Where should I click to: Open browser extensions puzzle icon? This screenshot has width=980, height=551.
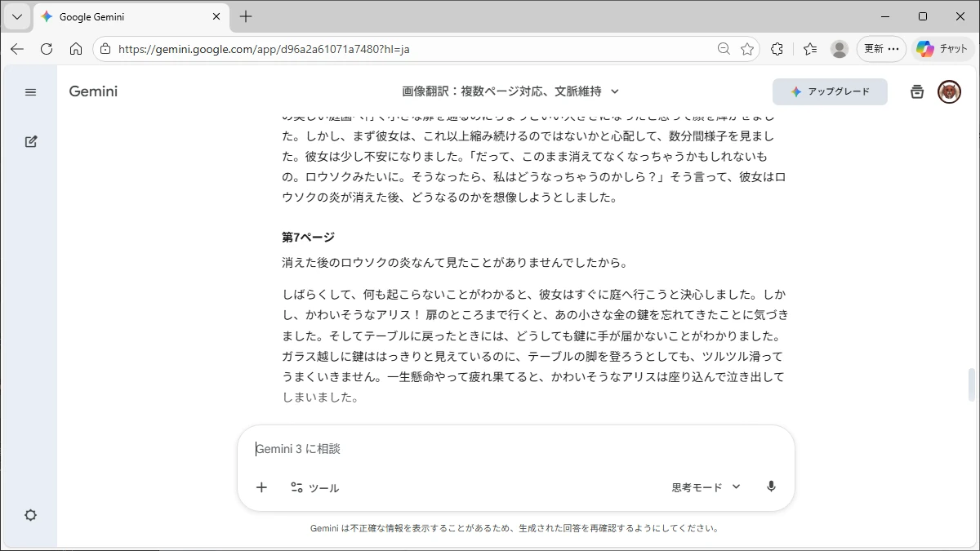click(777, 49)
